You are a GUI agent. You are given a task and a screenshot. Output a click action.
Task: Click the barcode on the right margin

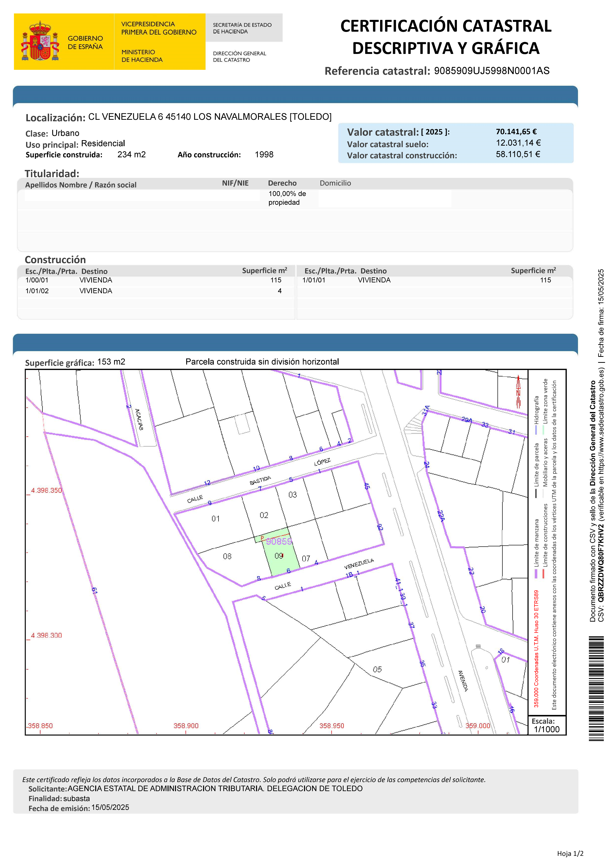pos(596,688)
